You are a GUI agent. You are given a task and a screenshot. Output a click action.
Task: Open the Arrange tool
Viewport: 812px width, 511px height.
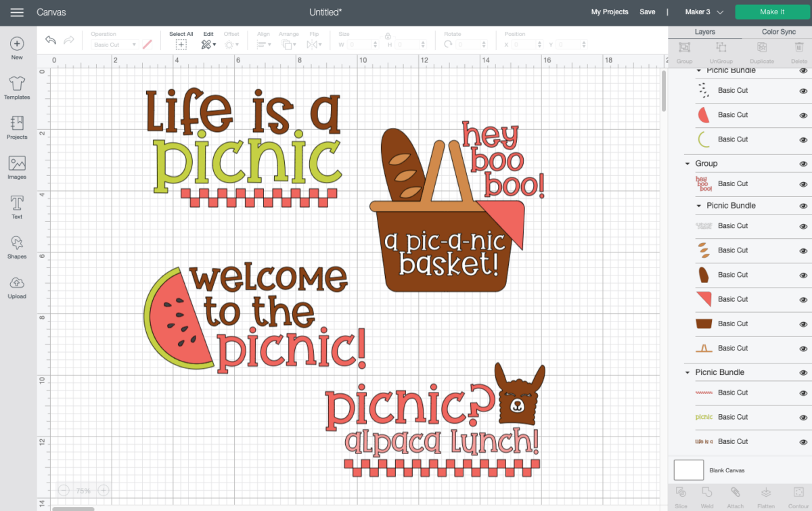(288, 45)
